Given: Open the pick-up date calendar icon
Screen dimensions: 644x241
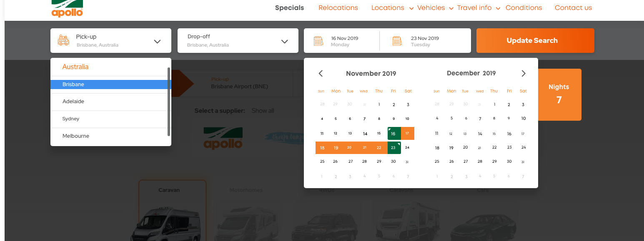Looking at the screenshot, I should coord(318,41).
